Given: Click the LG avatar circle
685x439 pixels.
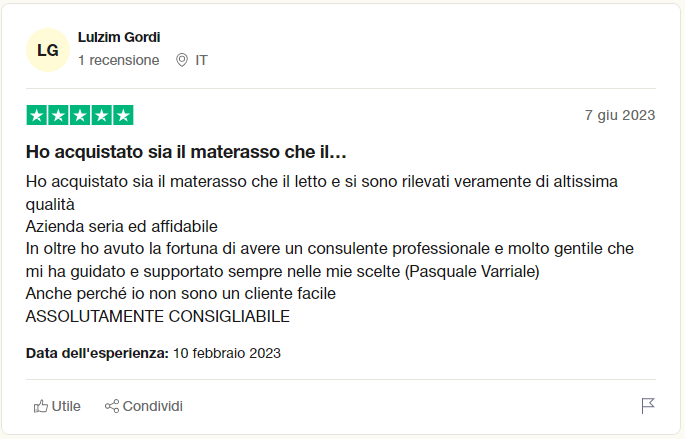Looking at the screenshot, I should click(48, 50).
